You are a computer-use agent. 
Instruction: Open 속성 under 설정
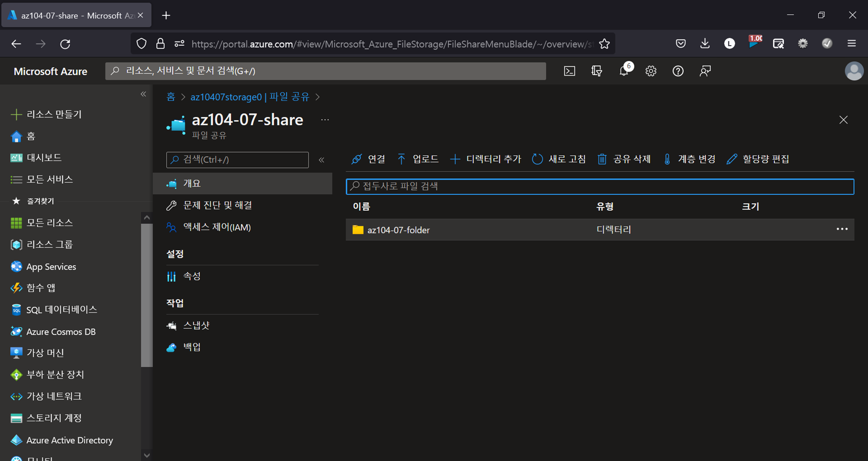(x=184, y=276)
